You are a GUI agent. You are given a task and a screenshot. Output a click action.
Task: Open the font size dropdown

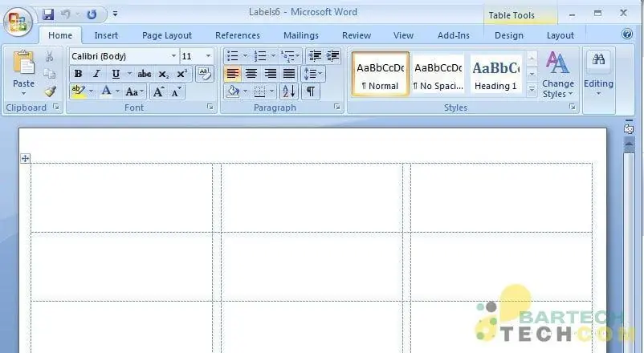[208, 56]
